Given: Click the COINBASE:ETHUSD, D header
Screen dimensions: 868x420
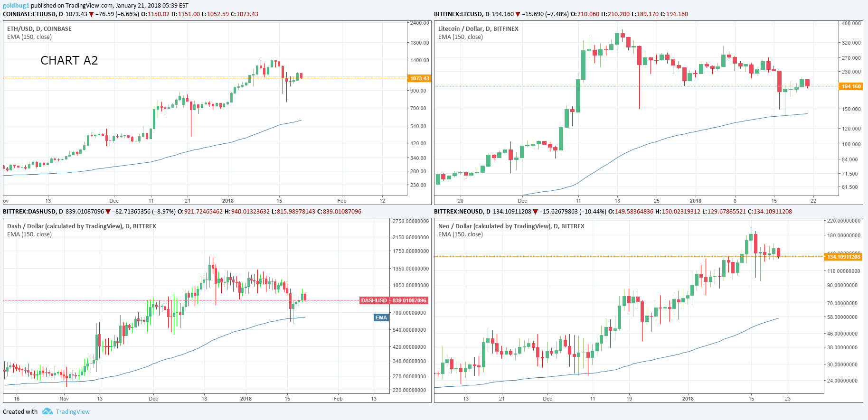Looking at the screenshot, I should click(33, 14).
